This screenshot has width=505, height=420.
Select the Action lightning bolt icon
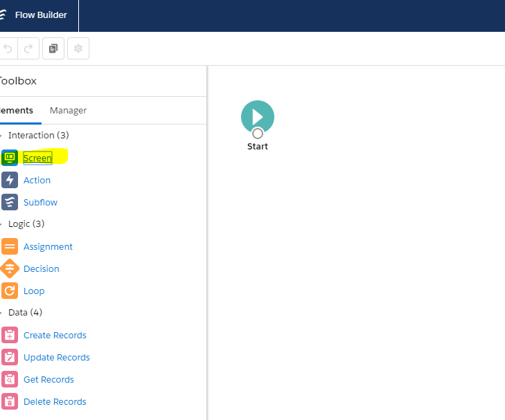(10, 180)
